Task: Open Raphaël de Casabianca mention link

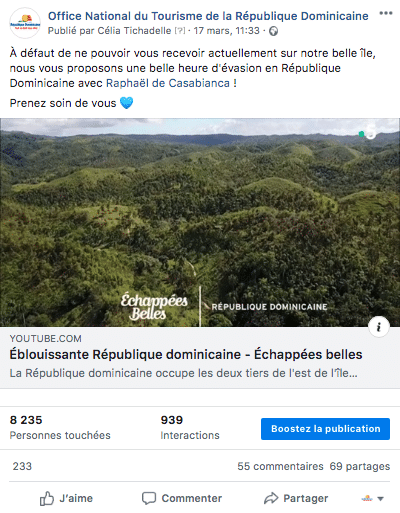Action: point(168,83)
